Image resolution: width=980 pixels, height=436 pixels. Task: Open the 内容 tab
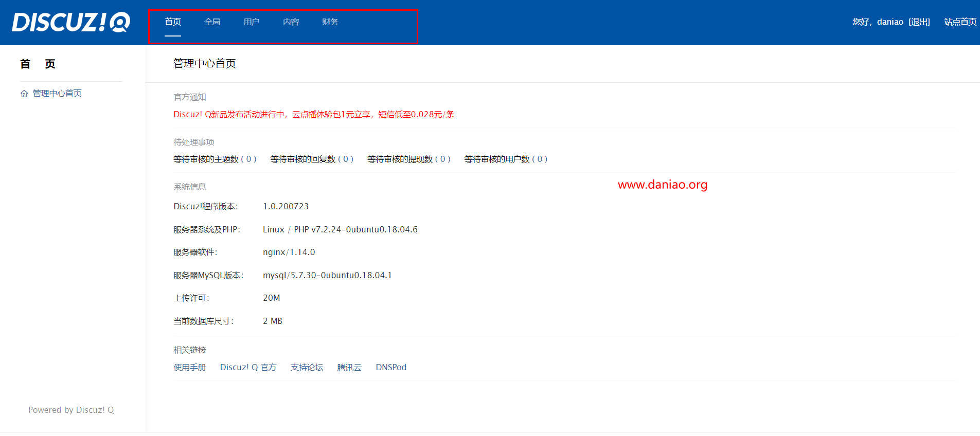[x=291, y=22]
